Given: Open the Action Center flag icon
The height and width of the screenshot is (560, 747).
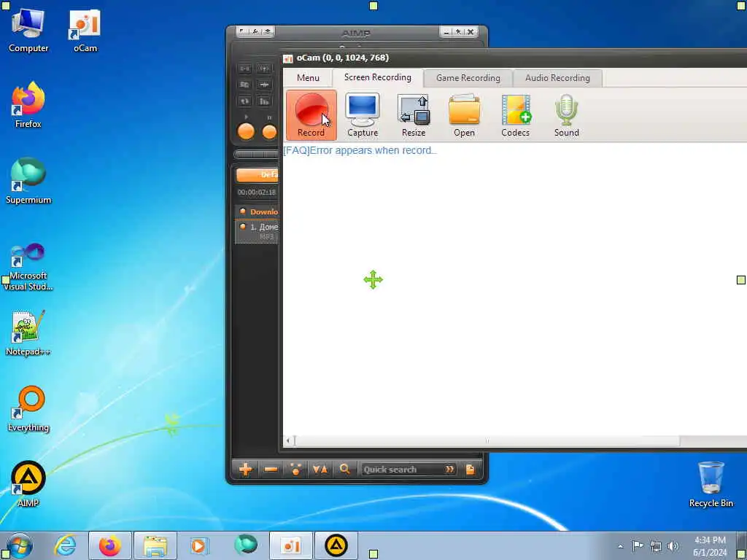Looking at the screenshot, I should 638,546.
